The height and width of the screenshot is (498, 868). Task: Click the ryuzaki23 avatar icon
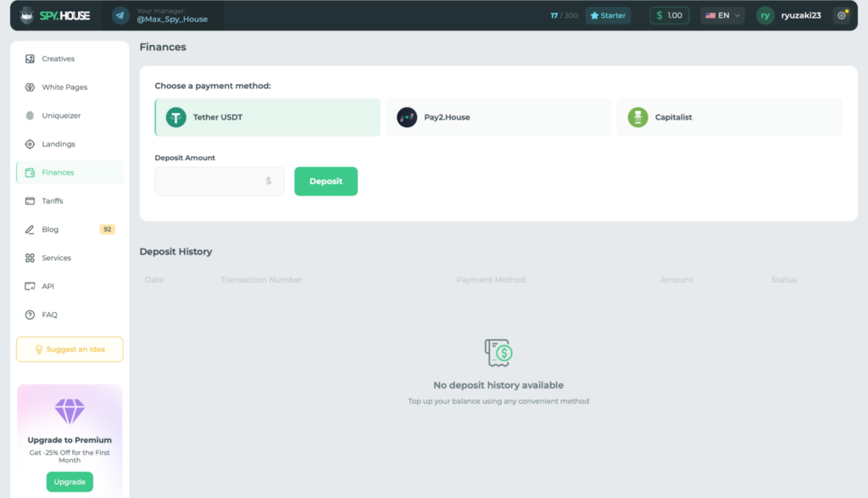(x=765, y=15)
